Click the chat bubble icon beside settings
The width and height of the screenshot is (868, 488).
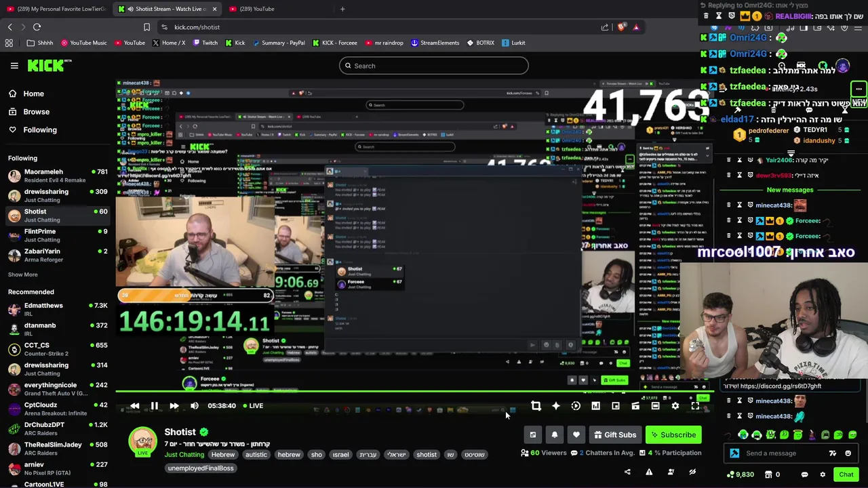[804, 474]
